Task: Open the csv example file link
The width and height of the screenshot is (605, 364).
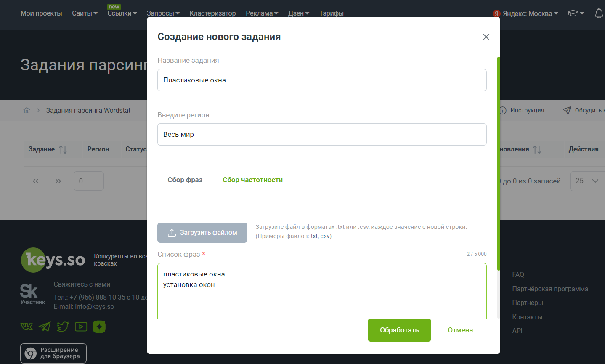Action: coord(325,236)
